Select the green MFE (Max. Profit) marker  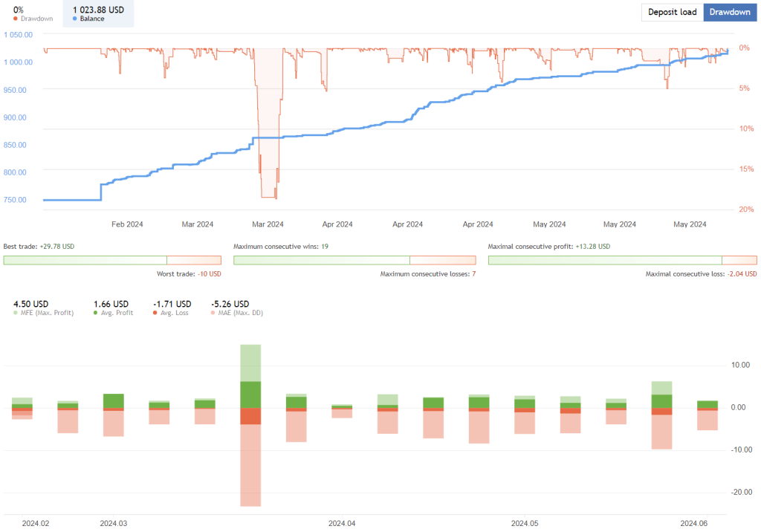pyautogui.click(x=16, y=312)
